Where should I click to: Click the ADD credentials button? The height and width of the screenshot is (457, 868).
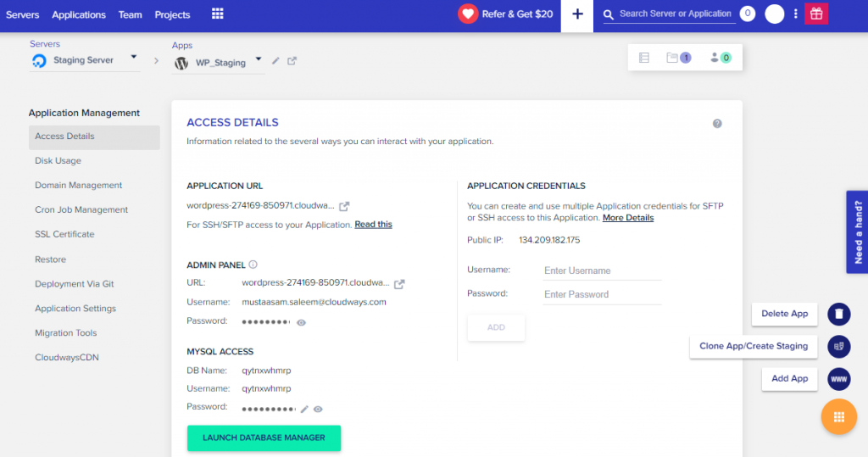(x=496, y=327)
